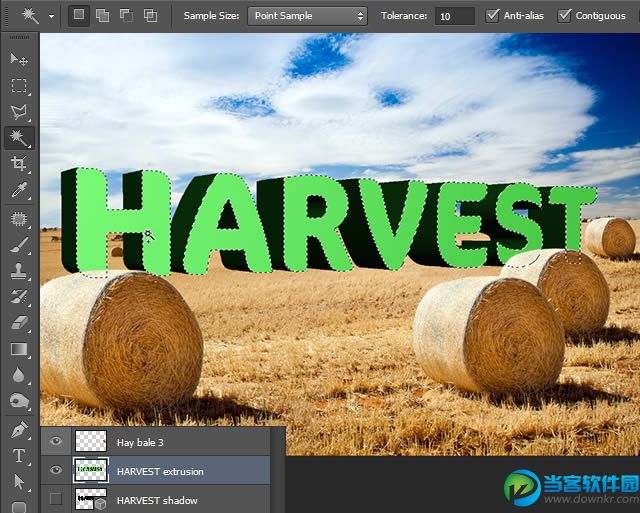Grab the toolbox panel grip handle
640x513 pixels.
tap(19, 37)
